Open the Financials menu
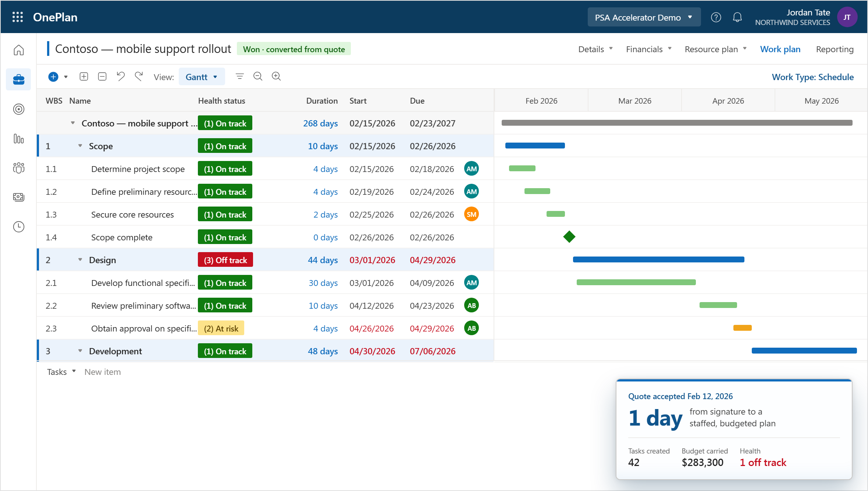 pyautogui.click(x=649, y=49)
